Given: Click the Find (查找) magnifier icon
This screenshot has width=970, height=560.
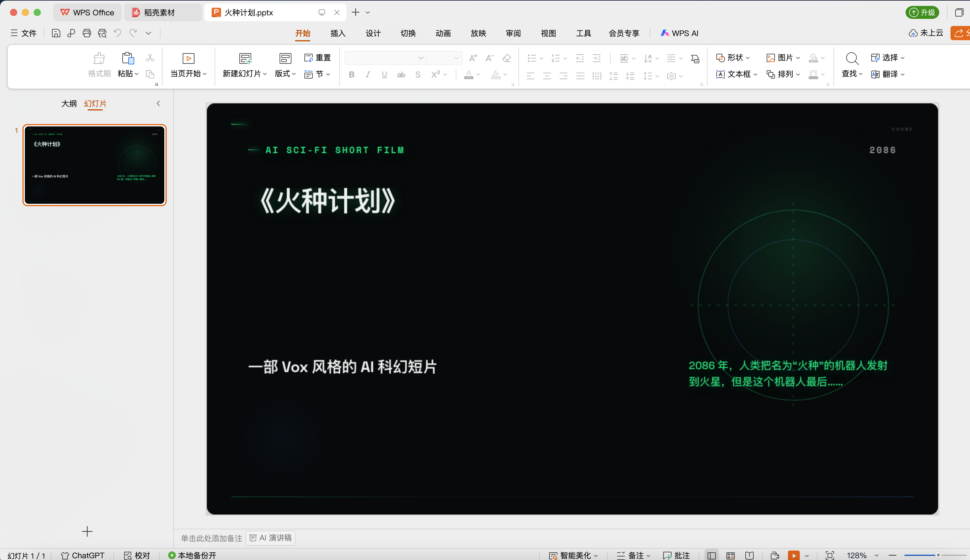Looking at the screenshot, I should 852,58.
